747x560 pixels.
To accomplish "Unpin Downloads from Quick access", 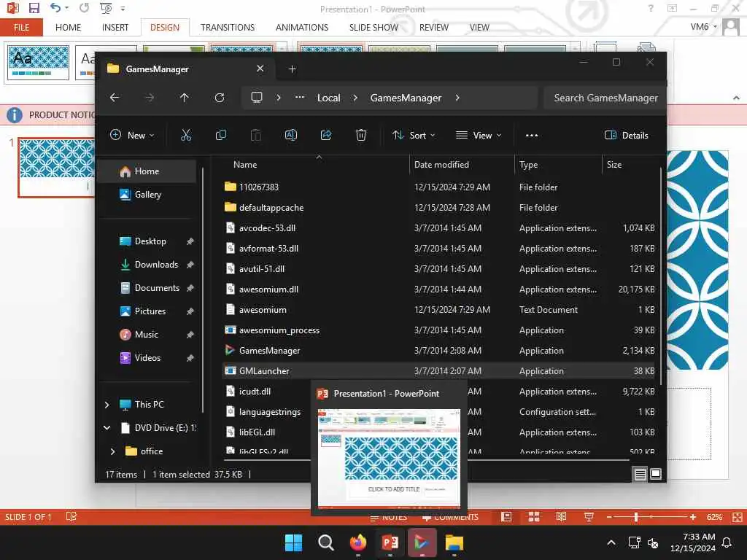I will click(x=190, y=265).
